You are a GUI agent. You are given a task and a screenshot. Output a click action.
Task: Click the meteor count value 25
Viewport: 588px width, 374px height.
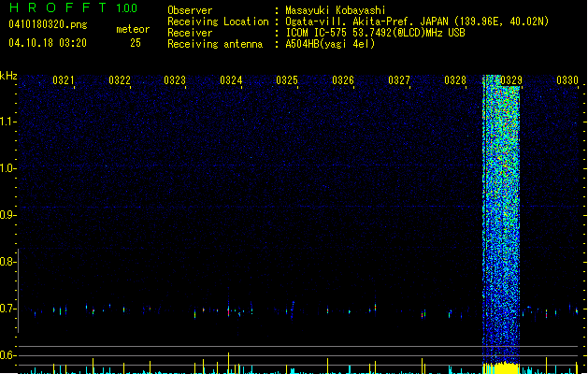(136, 43)
